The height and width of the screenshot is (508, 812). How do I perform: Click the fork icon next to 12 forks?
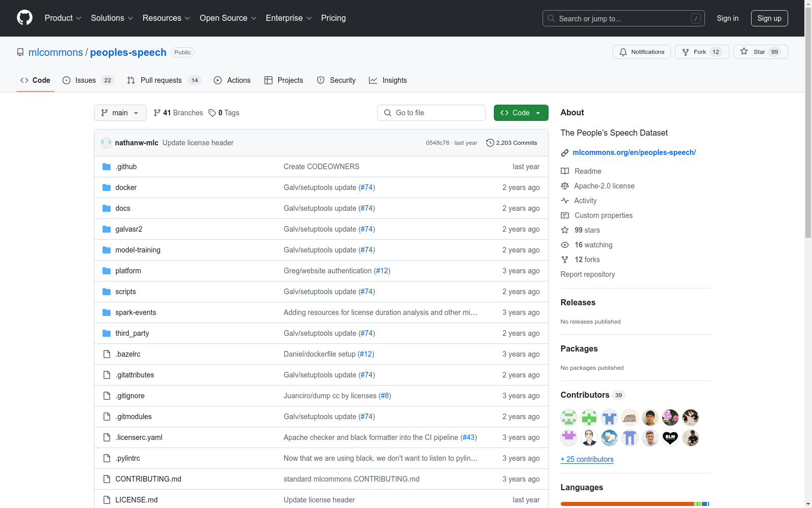(x=565, y=260)
